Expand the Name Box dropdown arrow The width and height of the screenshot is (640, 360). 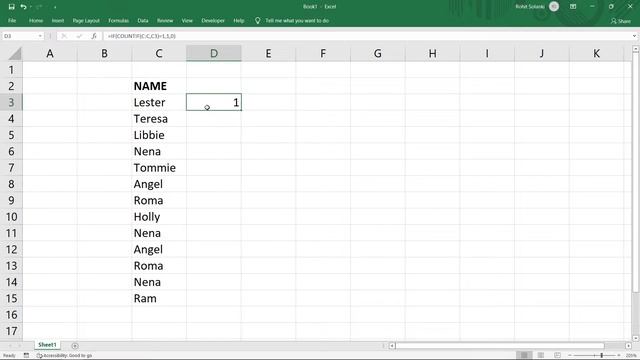[40, 36]
